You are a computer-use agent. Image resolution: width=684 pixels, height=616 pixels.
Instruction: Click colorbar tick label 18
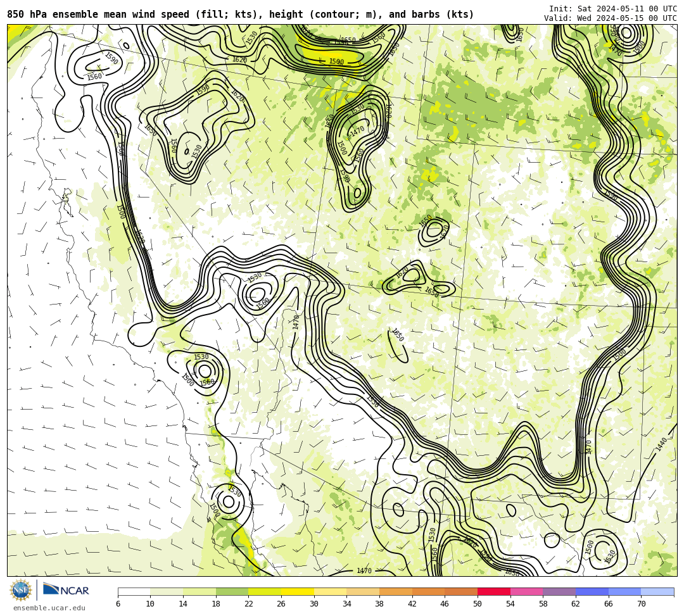click(216, 604)
